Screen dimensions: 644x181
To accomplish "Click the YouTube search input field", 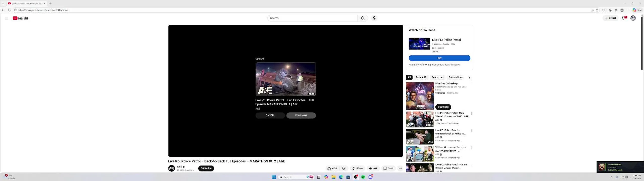I will click(x=312, y=18).
